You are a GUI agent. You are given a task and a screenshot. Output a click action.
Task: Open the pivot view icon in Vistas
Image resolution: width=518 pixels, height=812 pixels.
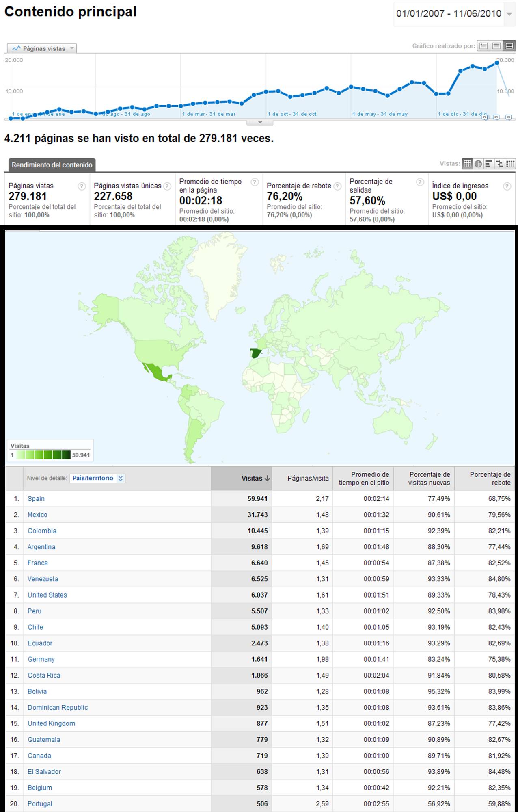[510, 164]
